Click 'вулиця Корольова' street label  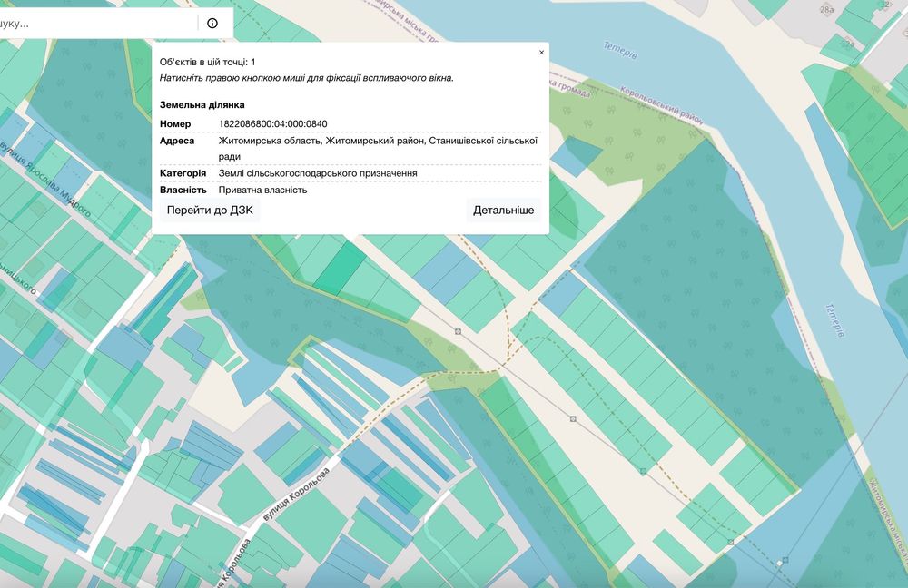(296, 495)
